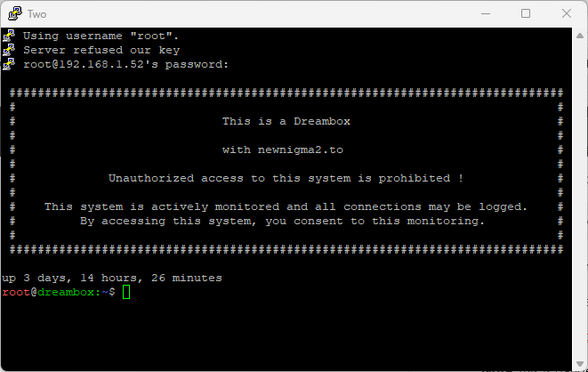This screenshot has width=588, height=372.
Task: Click the PuTTY icon beside the password prompt line
Action: click(x=9, y=64)
